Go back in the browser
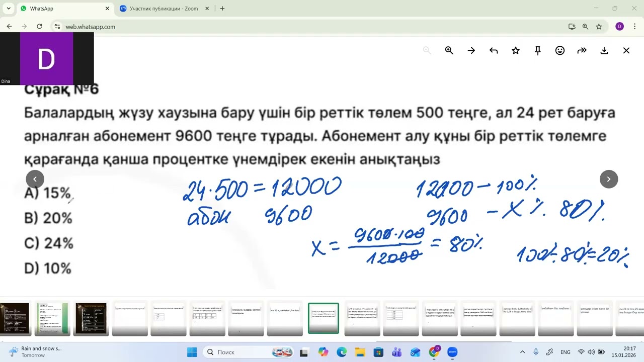The height and width of the screenshot is (362, 644). tap(9, 26)
